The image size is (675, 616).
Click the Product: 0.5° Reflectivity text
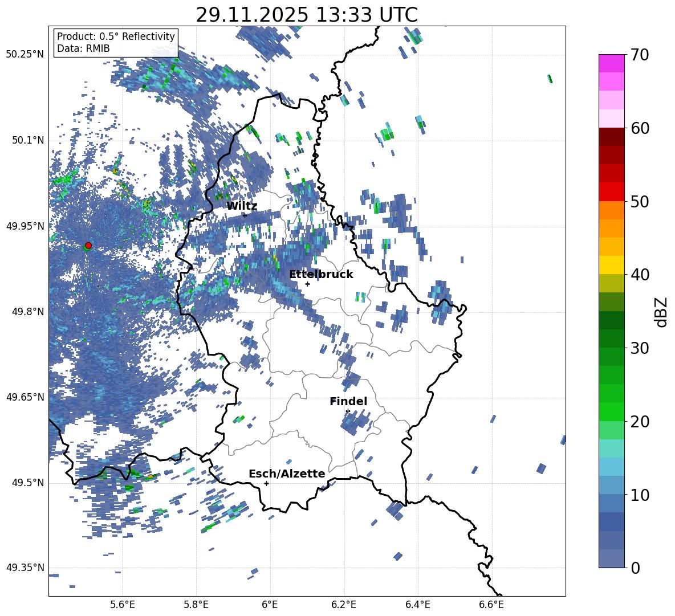pyautogui.click(x=116, y=36)
